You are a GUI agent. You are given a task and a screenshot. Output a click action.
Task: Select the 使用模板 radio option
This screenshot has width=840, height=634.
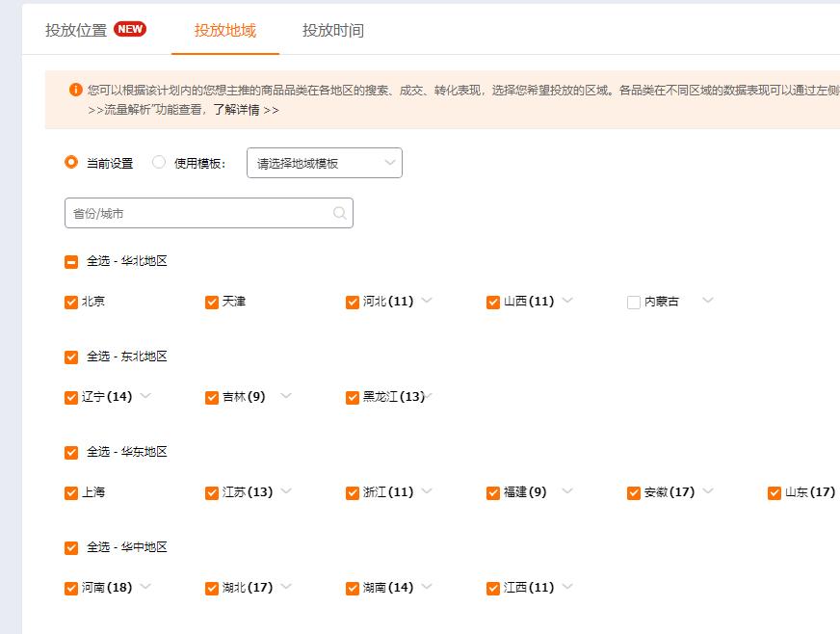[x=158, y=162]
